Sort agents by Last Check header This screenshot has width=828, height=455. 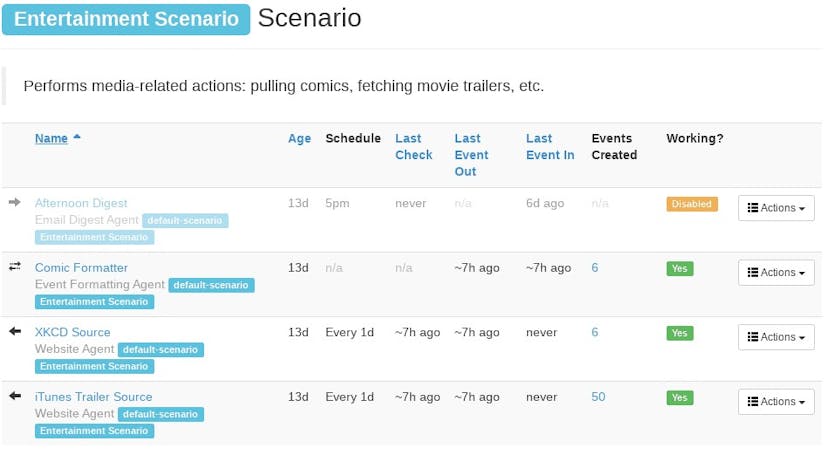coord(413,147)
